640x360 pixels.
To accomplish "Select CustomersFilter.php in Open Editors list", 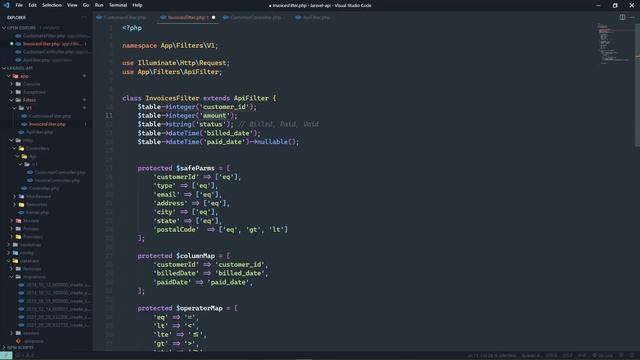I will pos(46,36).
